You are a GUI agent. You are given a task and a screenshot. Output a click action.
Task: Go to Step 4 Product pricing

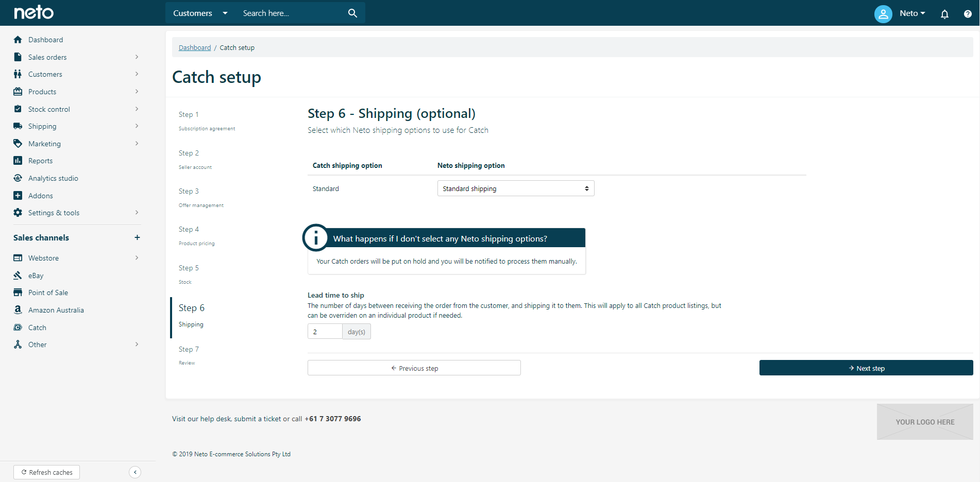(196, 236)
